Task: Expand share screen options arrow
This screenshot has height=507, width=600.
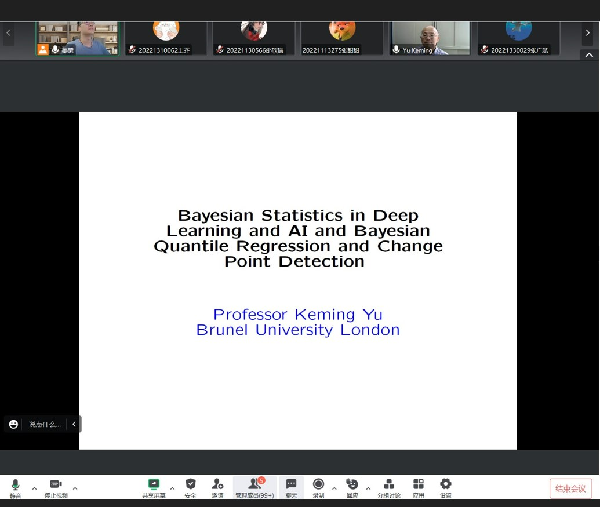Action: coord(172,489)
